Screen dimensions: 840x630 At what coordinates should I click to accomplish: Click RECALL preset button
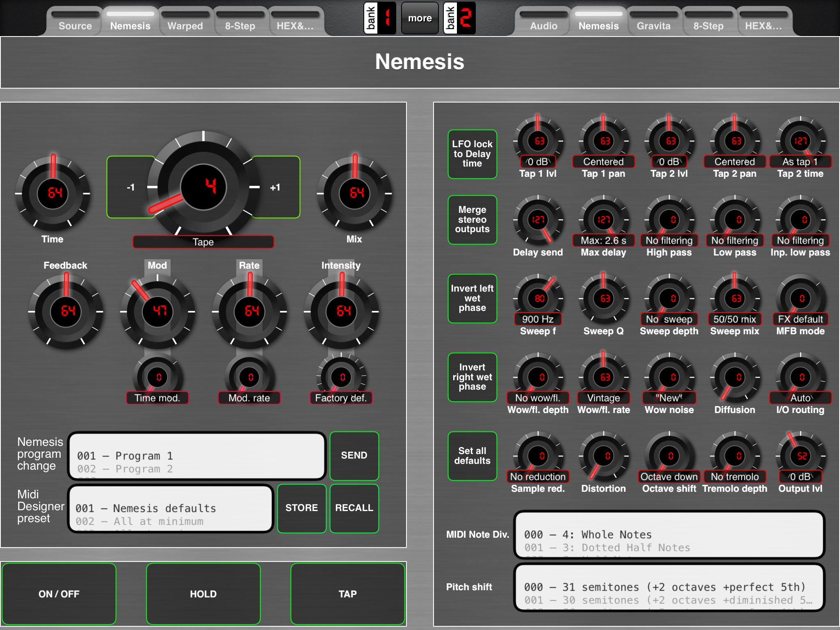click(x=354, y=508)
